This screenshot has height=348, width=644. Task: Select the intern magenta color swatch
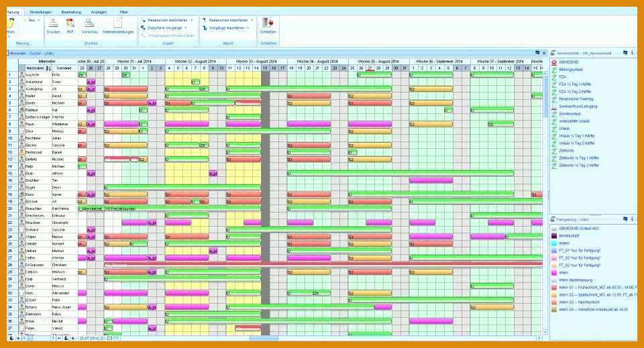coord(554,272)
